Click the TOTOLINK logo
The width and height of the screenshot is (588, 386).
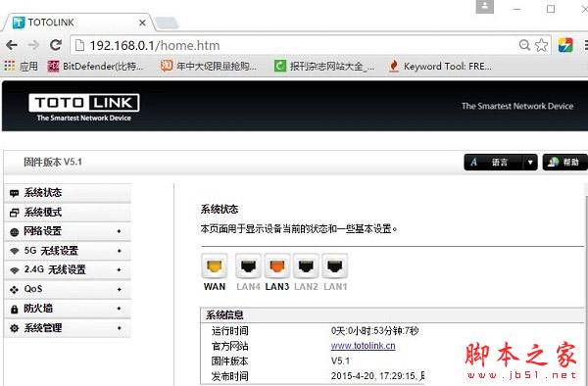click(x=84, y=107)
